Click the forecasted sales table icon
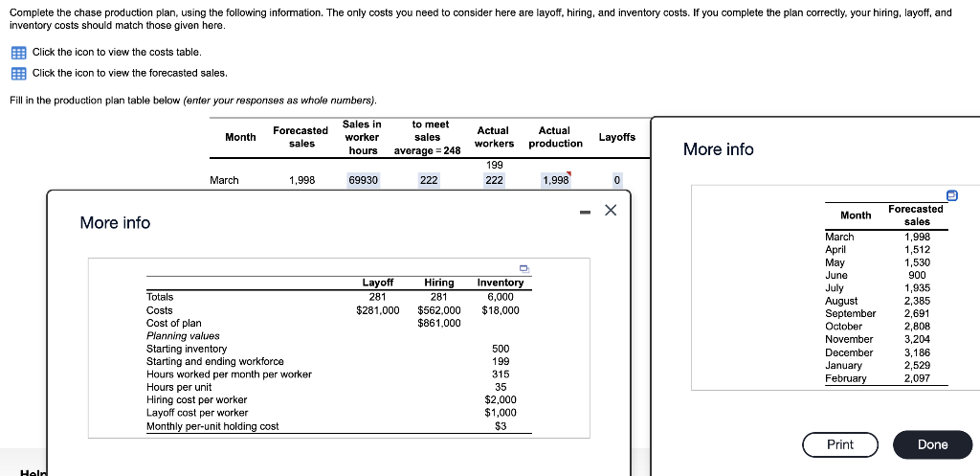The height and width of the screenshot is (476, 980). [x=19, y=73]
